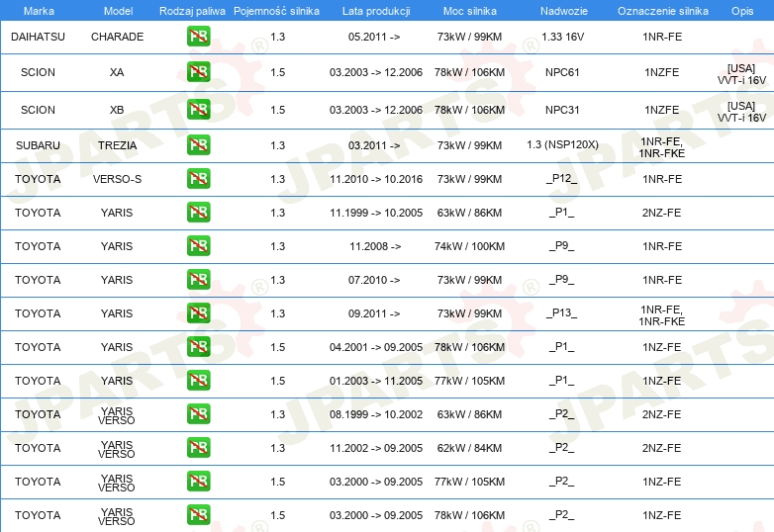Click the 63kW / 86KM value in Yaris 11.1999 row
Viewport: 774px width, 532px height.
click(469, 213)
